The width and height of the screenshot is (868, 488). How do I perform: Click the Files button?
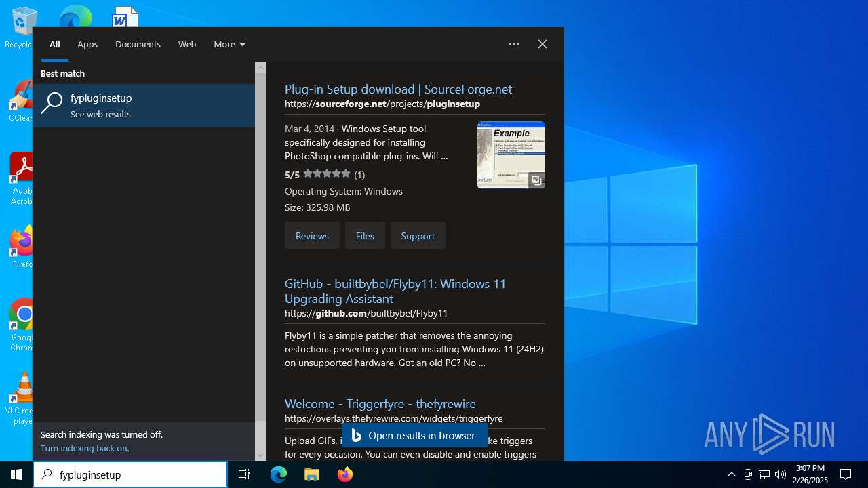click(x=365, y=236)
